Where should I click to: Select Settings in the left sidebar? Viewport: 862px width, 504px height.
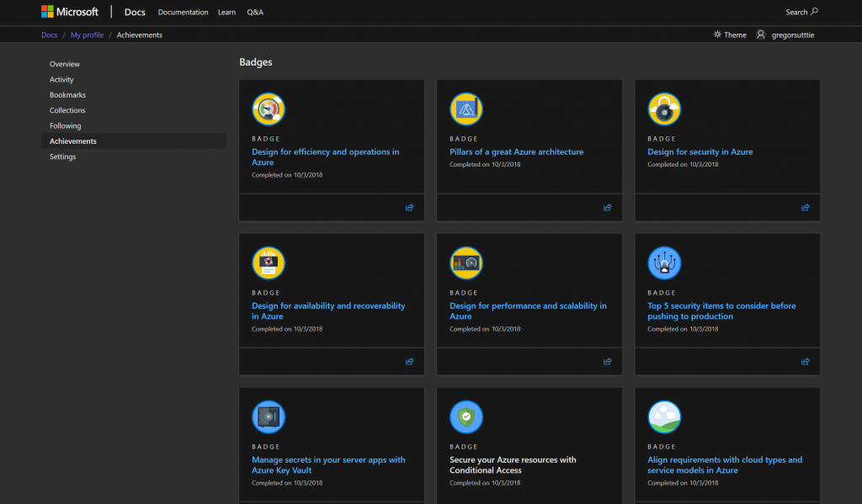pyautogui.click(x=65, y=157)
